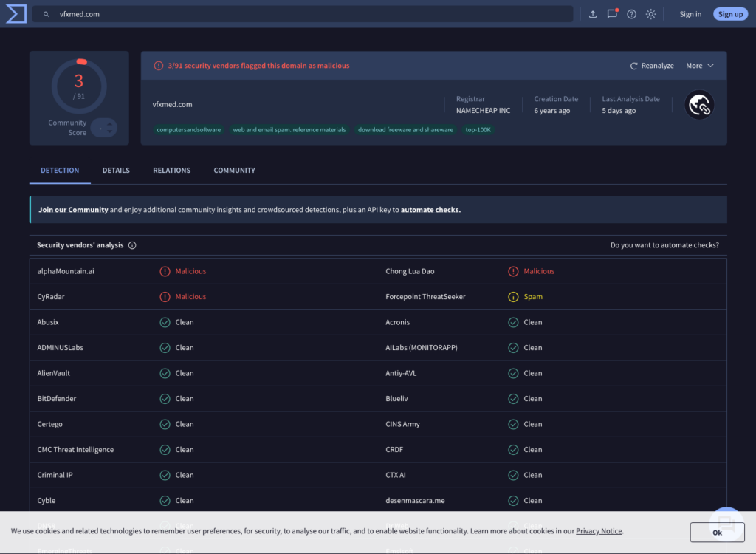This screenshot has width=756, height=554.
Task: Select the 5 days ago analysis date
Action: tap(619, 111)
